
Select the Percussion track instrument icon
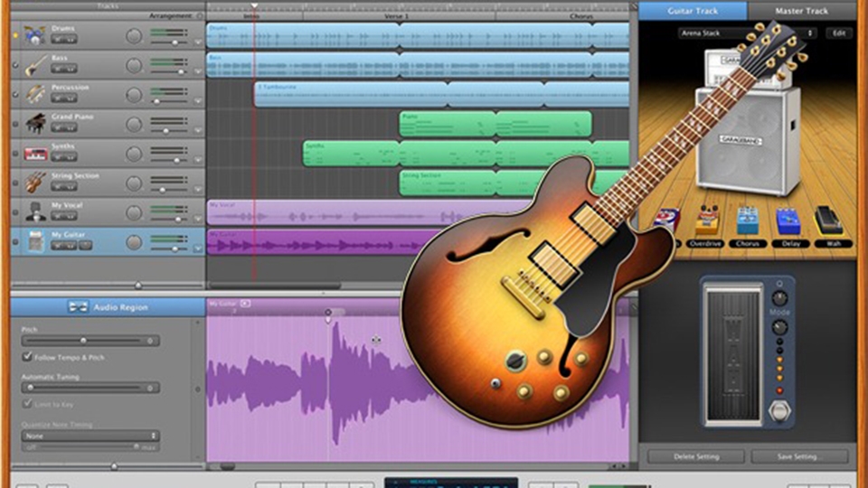(35, 95)
